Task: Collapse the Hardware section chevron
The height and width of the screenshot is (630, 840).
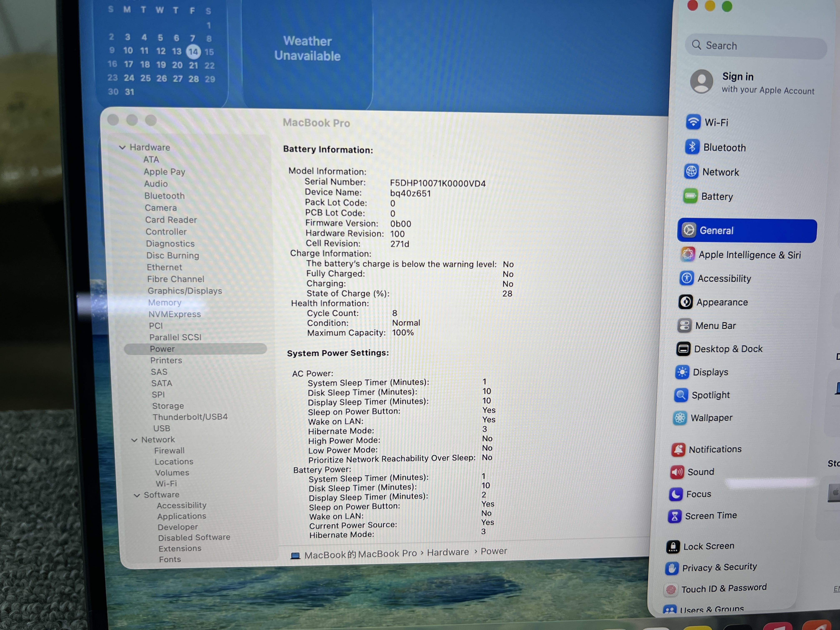Action: [x=122, y=147]
